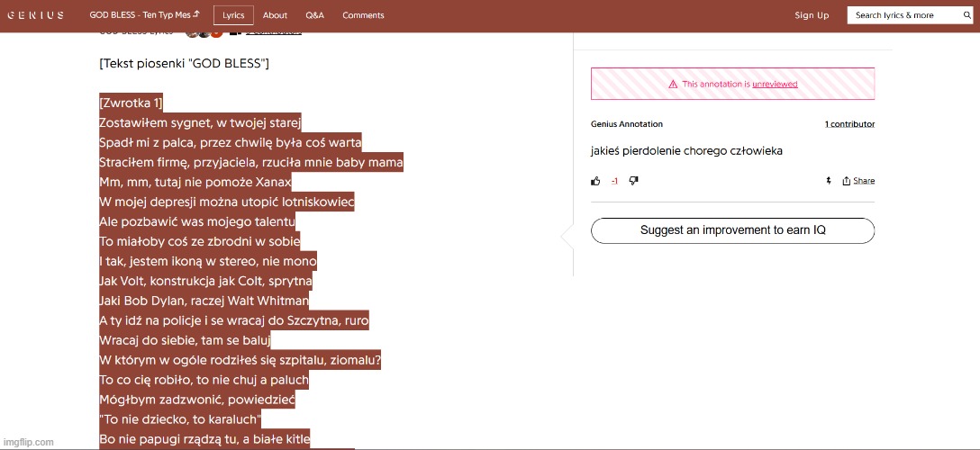The image size is (980, 450).
Task: Open the Genius logo home link
Action: coord(36,15)
